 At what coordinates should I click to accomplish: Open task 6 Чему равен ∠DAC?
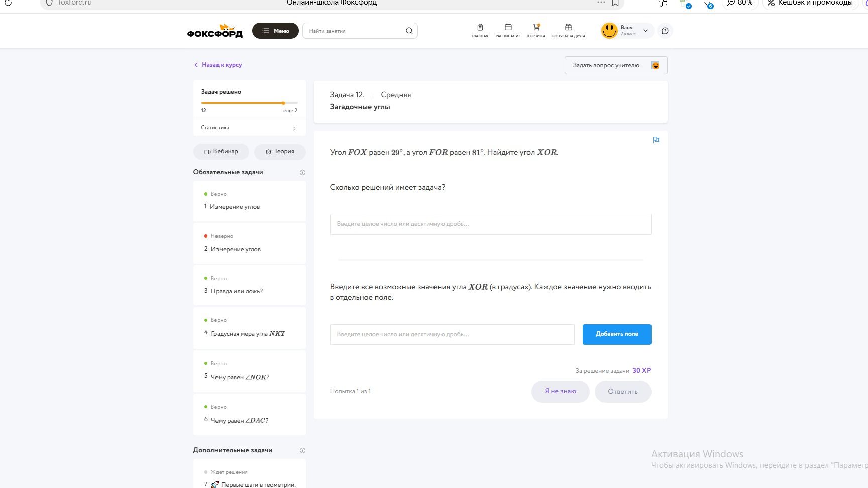click(x=249, y=415)
